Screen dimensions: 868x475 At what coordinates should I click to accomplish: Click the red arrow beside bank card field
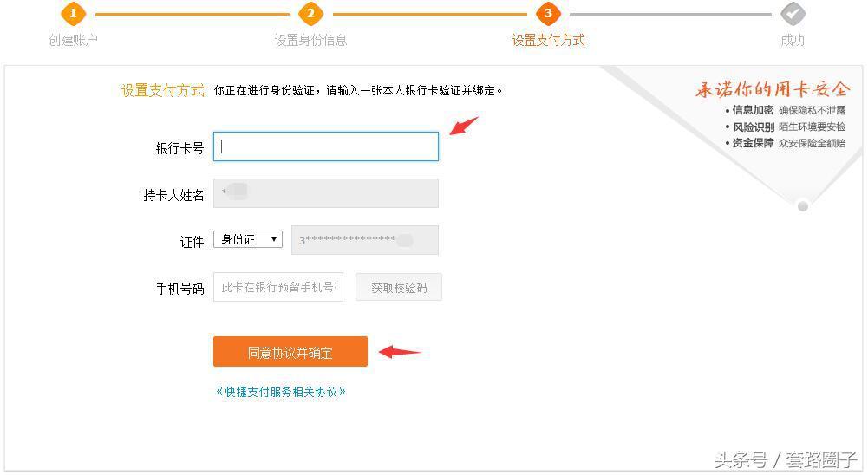(463, 126)
